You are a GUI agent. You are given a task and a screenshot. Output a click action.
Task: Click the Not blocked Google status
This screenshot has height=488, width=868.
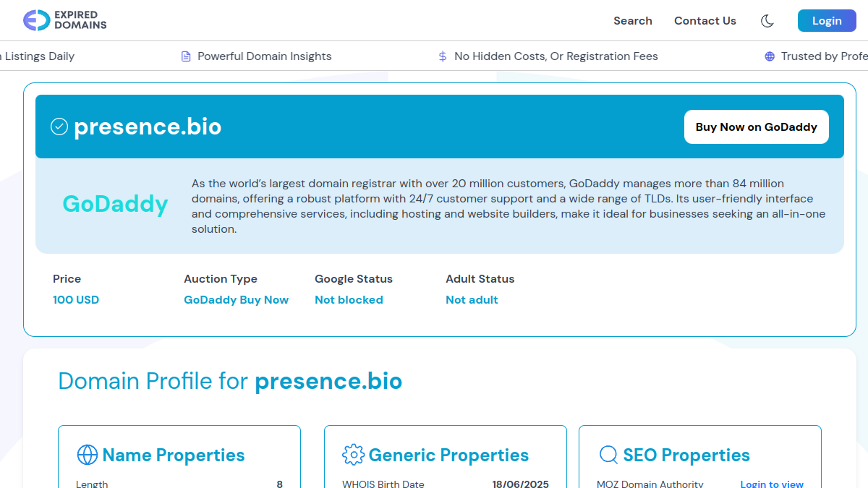click(349, 300)
